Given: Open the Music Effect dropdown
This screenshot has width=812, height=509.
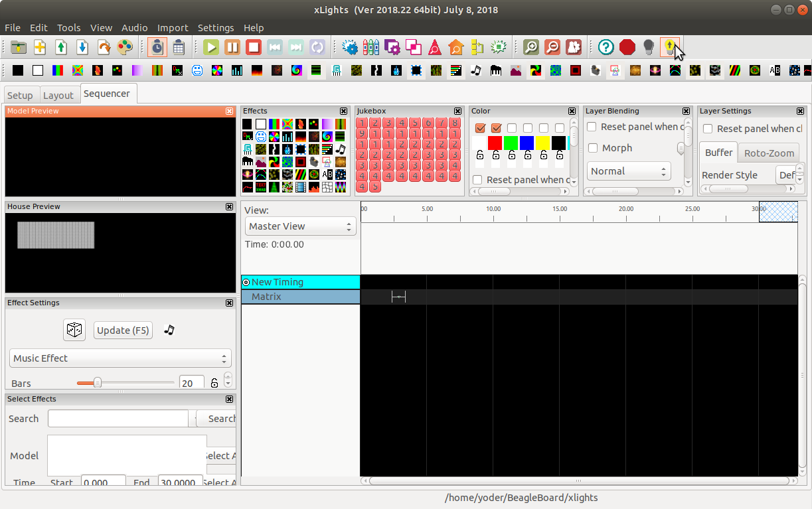Looking at the screenshot, I should [120, 358].
